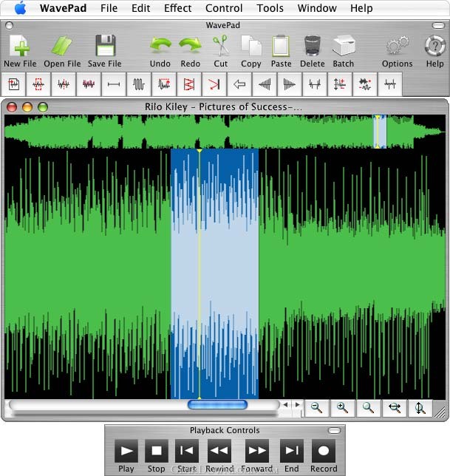Start recording with Record button
This screenshot has width=450, height=476.
point(324,451)
